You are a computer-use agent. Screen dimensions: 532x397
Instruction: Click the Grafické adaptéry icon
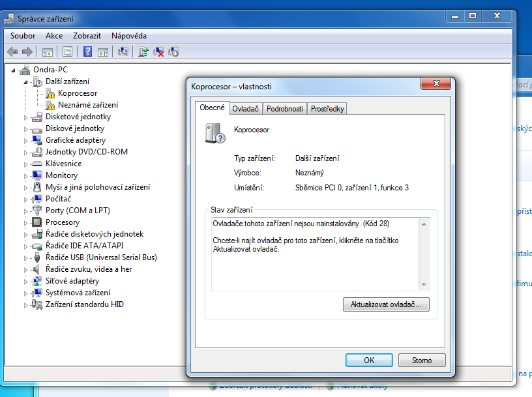(x=37, y=140)
